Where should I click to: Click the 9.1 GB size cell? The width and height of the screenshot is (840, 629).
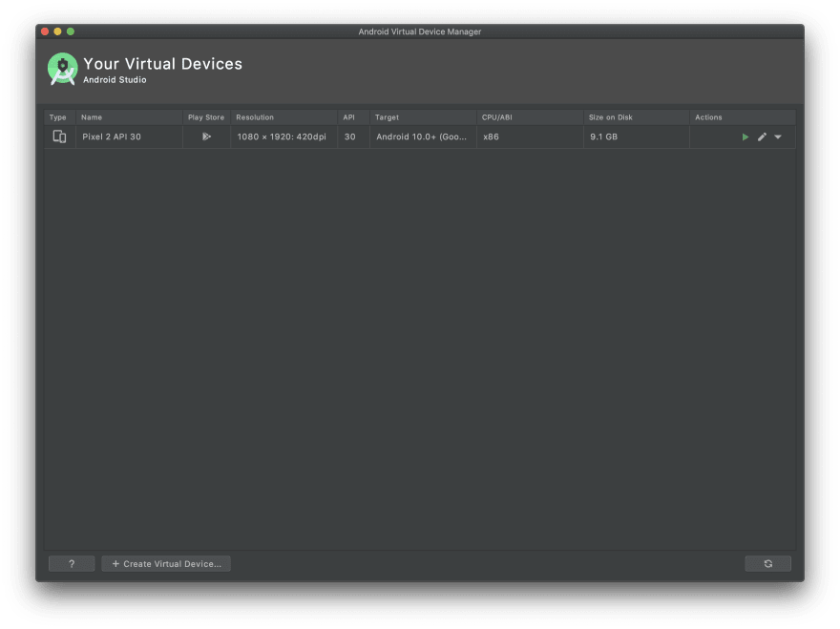coord(637,136)
